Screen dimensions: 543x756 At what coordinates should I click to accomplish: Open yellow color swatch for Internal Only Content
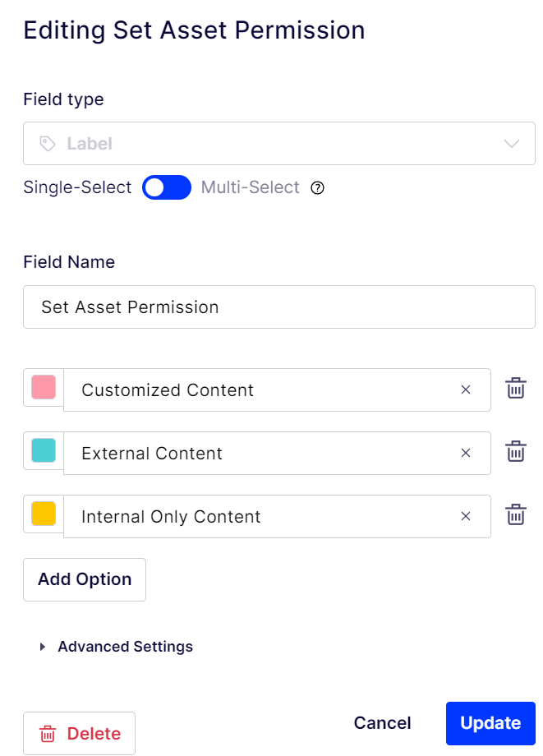click(44, 514)
